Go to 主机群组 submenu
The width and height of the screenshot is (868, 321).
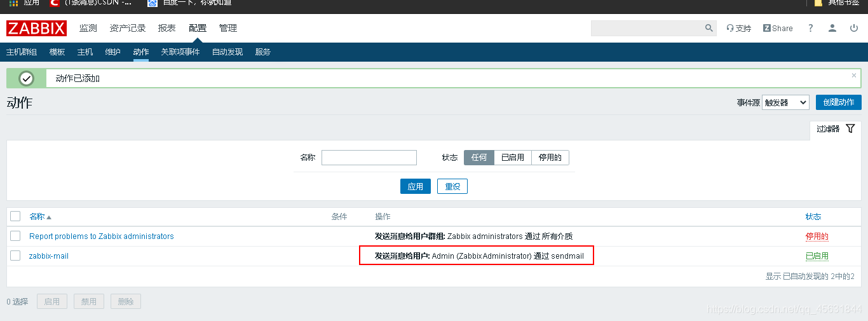[22, 52]
